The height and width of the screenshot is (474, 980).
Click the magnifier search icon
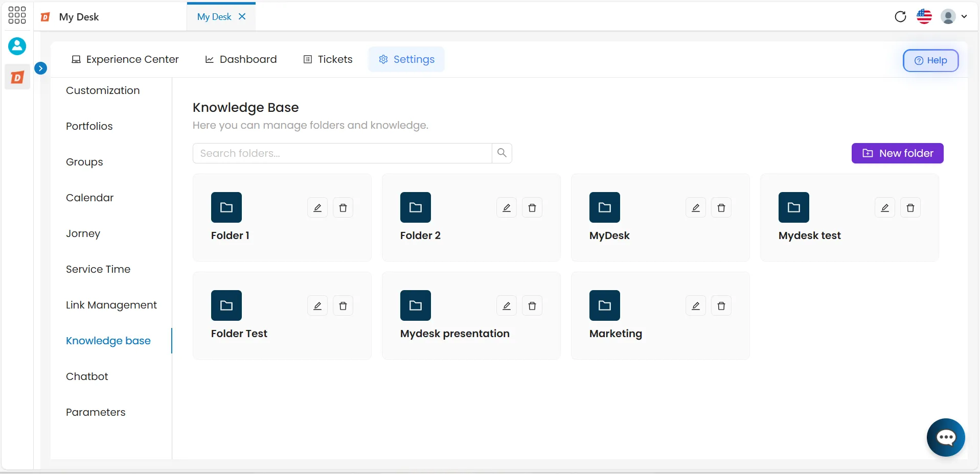(502, 153)
